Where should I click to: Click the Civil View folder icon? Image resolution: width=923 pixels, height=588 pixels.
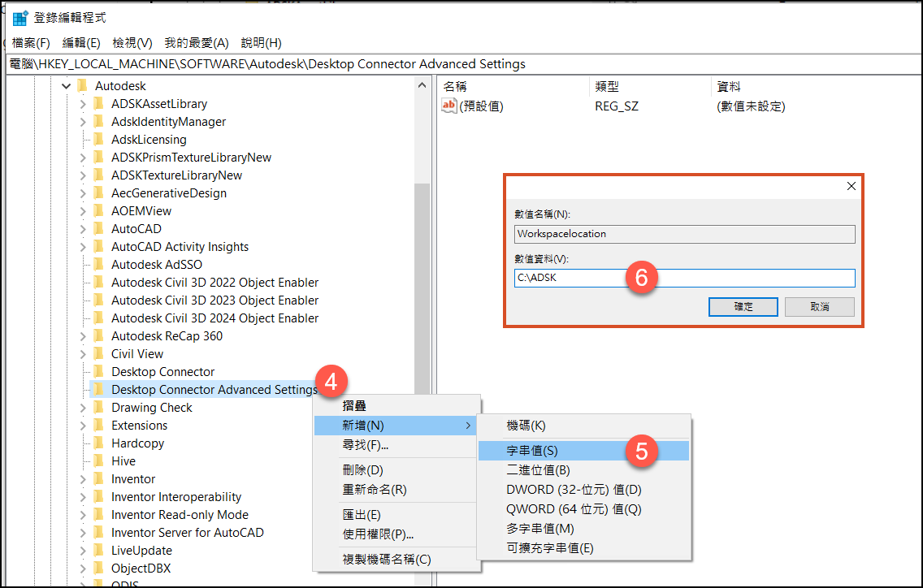98,354
